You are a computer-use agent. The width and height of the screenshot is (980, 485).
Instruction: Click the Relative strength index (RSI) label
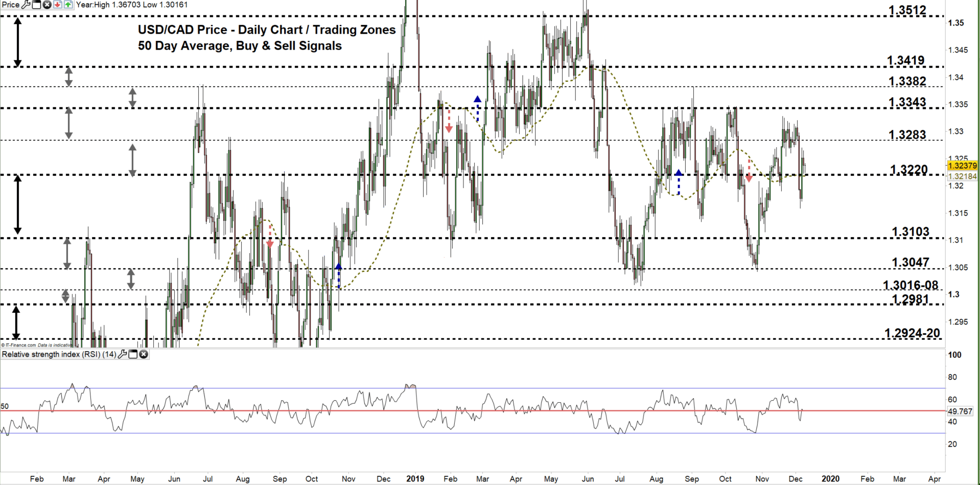pyautogui.click(x=59, y=354)
